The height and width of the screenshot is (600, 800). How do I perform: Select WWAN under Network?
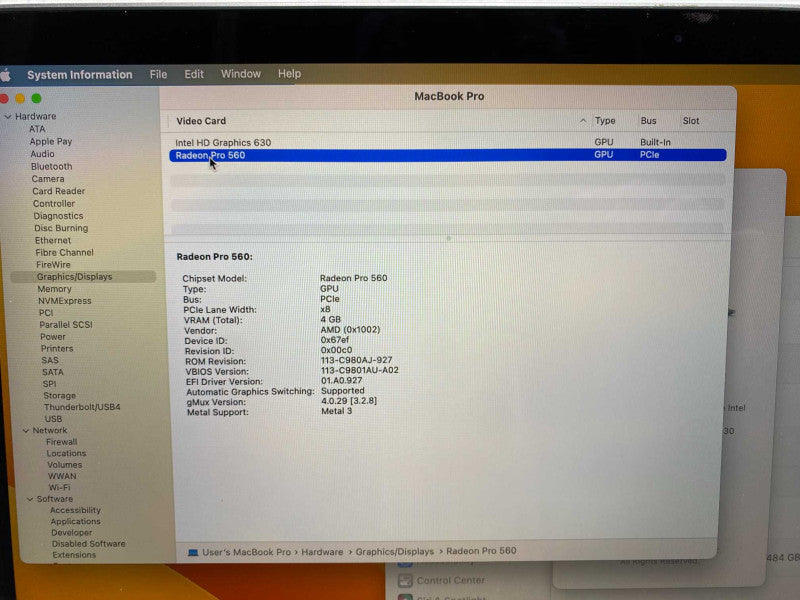62,476
